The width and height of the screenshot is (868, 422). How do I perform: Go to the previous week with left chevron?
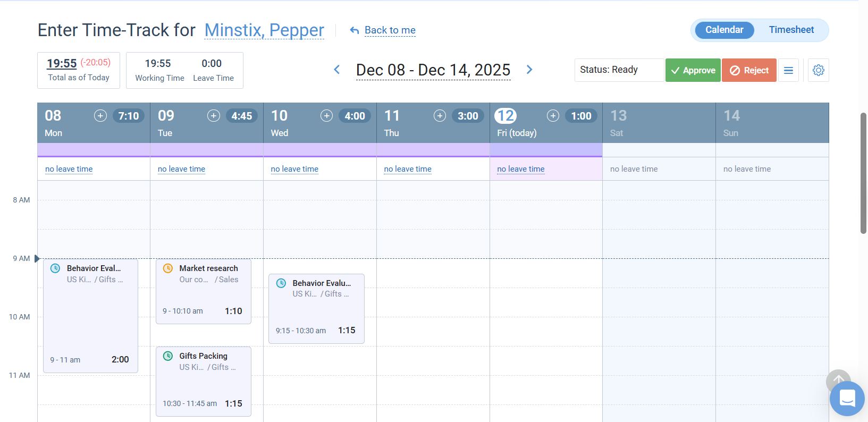337,70
